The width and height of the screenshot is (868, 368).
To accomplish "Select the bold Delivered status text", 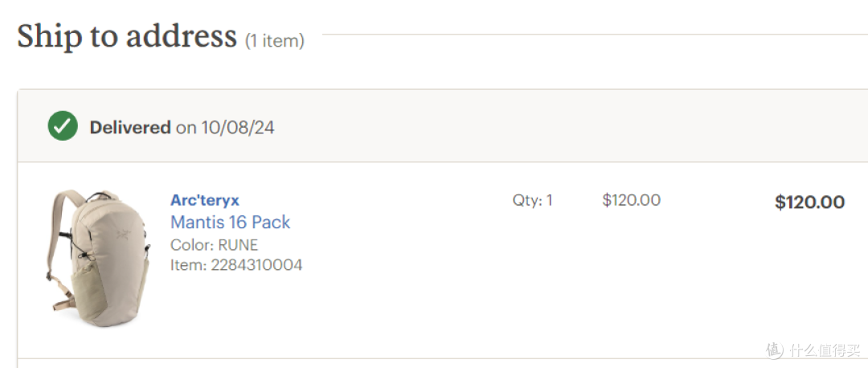I will pyautogui.click(x=130, y=128).
